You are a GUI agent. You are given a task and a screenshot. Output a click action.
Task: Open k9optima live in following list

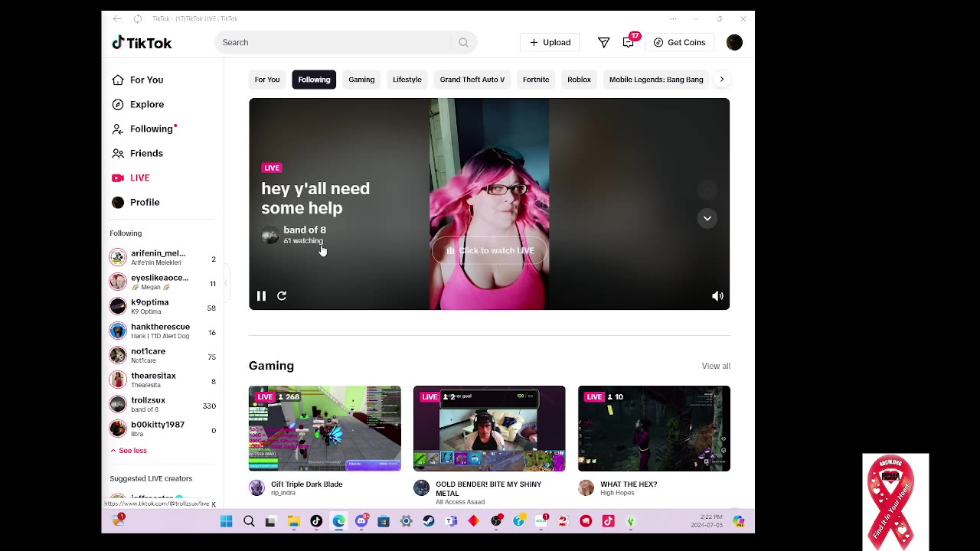tap(163, 306)
